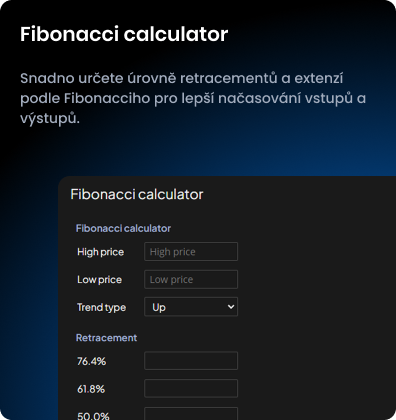Click the Low price label
396x420 pixels.
(x=99, y=279)
